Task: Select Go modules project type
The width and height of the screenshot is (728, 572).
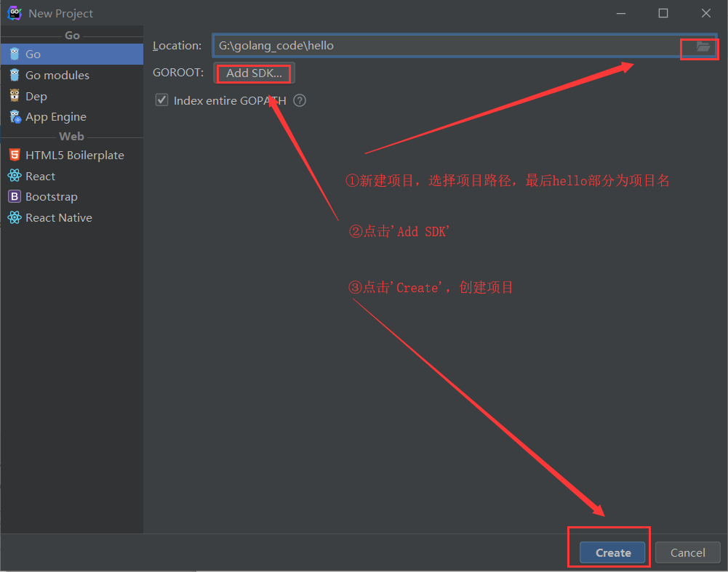Action: click(x=57, y=75)
